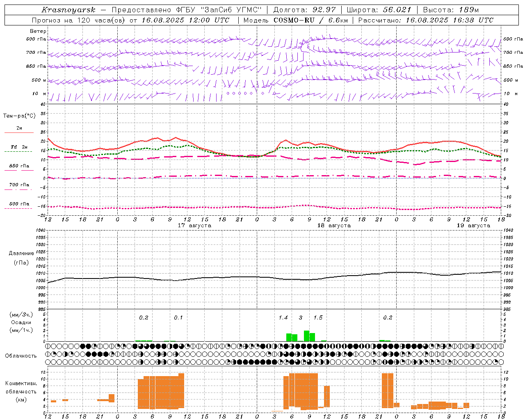Click the (мм/1ч.) precipitation unit label

[21, 330]
